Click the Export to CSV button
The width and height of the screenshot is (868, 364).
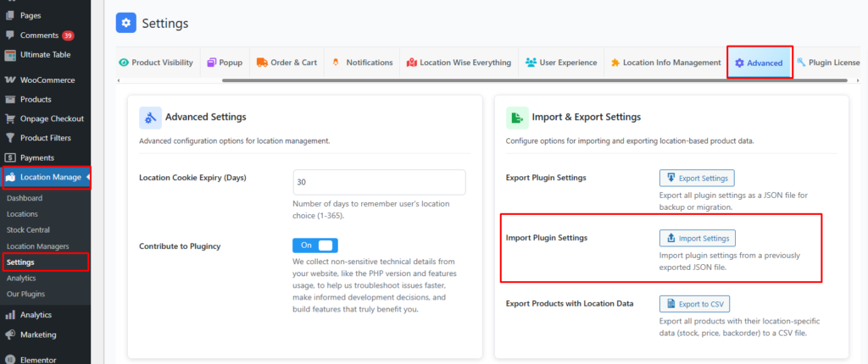(694, 304)
